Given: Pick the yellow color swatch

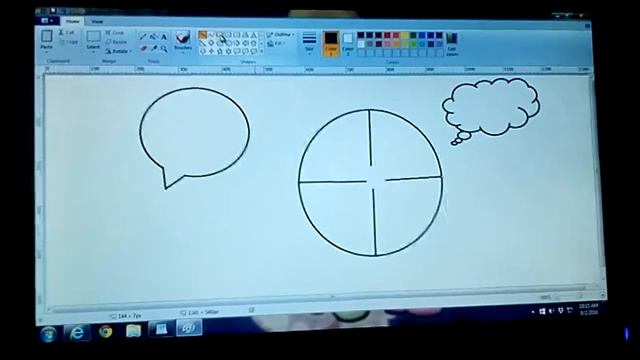Looking at the screenshot, I should pyautogui.click(x=404, y=35).
